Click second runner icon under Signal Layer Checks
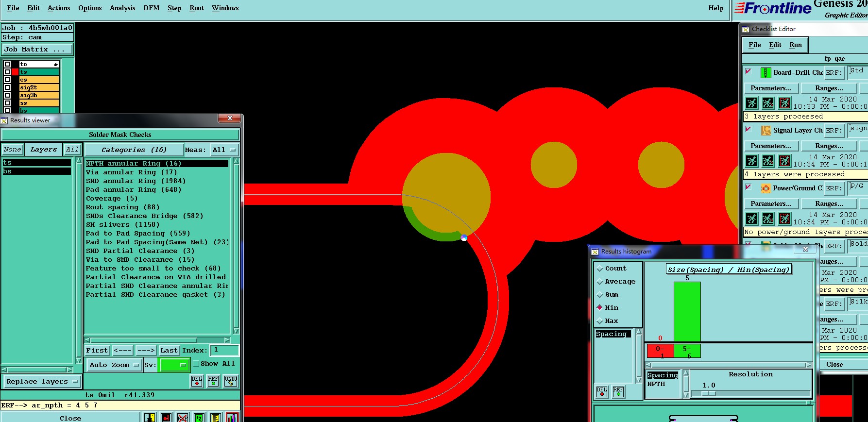 coord(768,161)
